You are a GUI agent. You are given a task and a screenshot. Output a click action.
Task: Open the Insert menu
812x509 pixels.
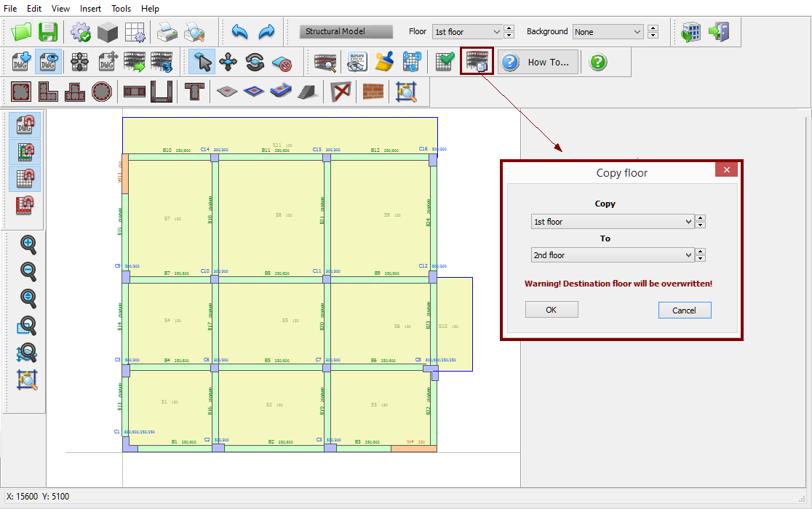tap(91, 8)
